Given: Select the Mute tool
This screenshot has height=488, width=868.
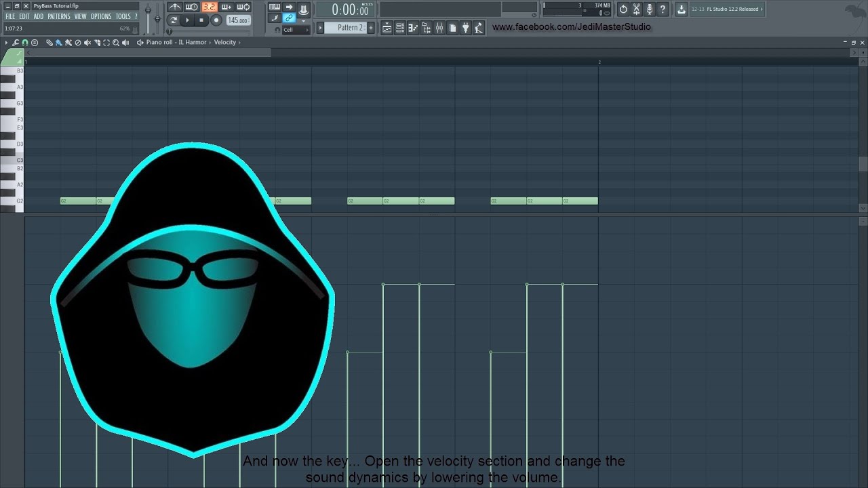Looking at the screenshot, I should pos(87,43).
